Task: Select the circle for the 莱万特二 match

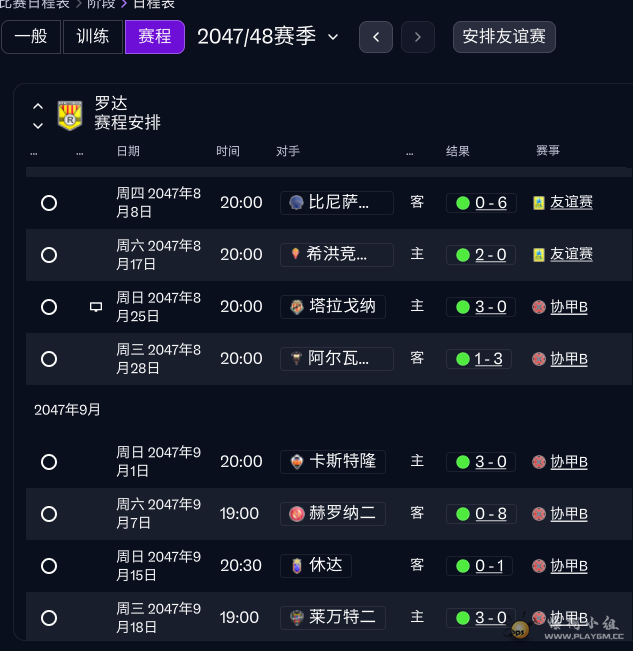Action: [49, 618]
